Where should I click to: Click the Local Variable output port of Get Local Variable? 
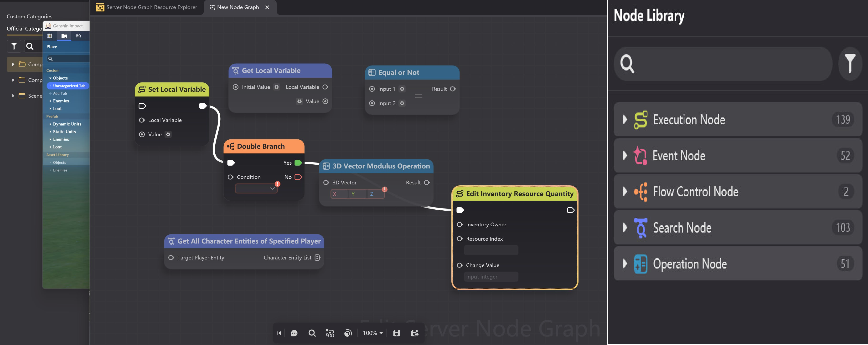(x=325, y=87)
